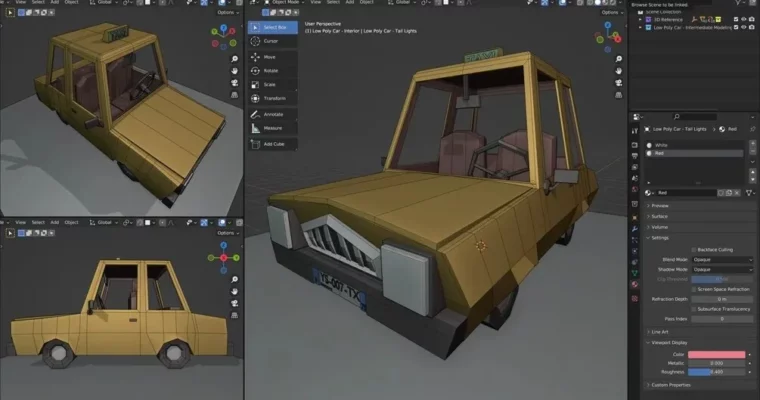
Task: Open Texture properties checker tab
Action: tap(635, 299)
